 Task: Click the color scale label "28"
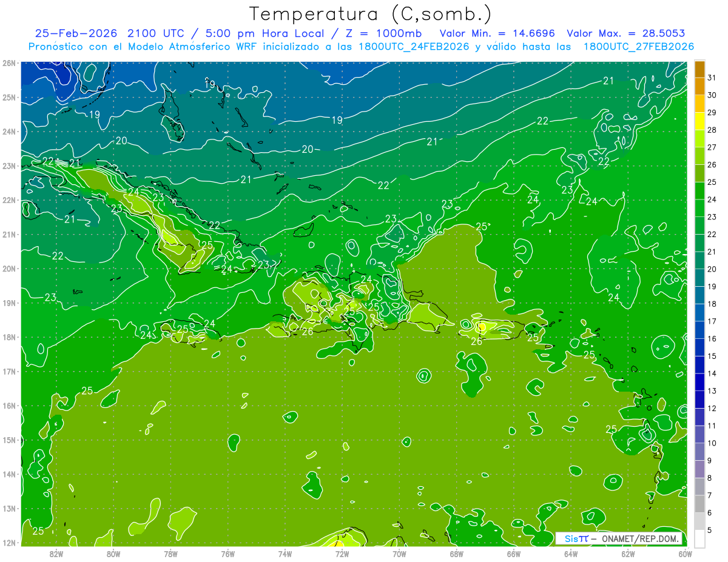(712, 130)
